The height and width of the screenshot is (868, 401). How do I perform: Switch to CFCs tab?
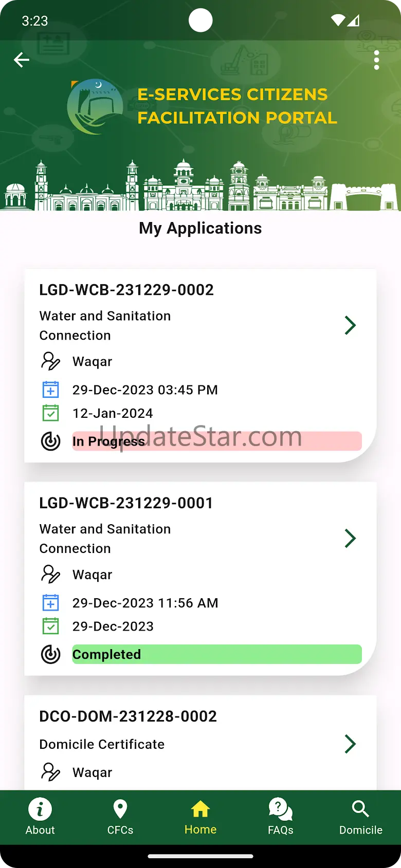120,817
